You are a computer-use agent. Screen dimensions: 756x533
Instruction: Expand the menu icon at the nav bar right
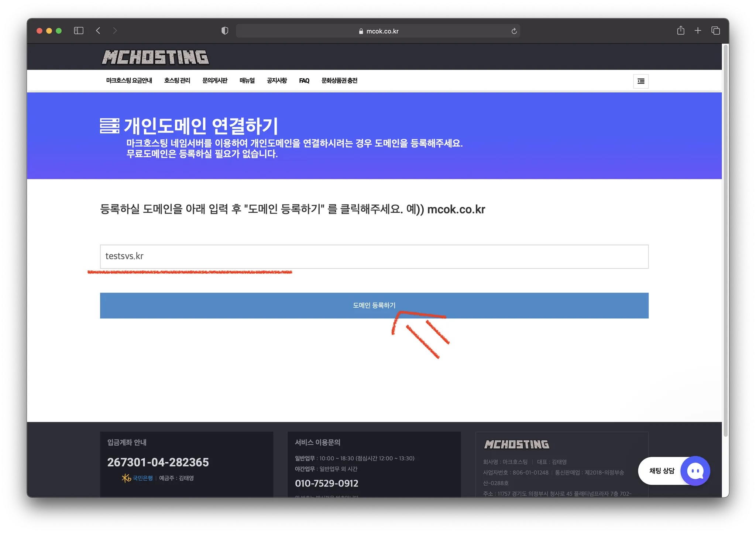(641, 81)
